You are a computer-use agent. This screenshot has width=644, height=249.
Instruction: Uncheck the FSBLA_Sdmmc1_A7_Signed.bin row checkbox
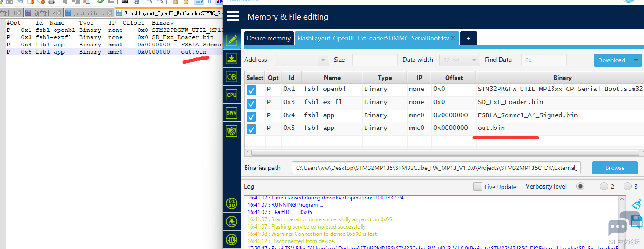click(251, 116)
